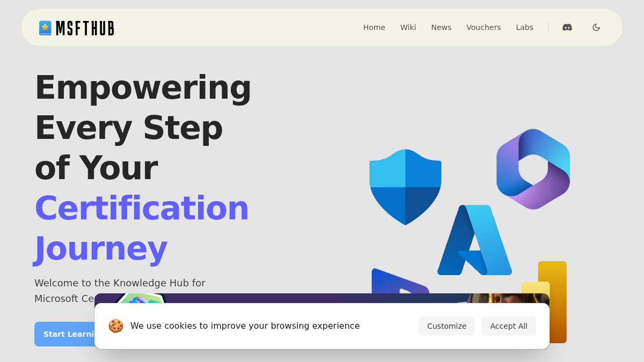Open the Discord icon link
This screenshot has height=362, width=644.
[x=567, y=27]
